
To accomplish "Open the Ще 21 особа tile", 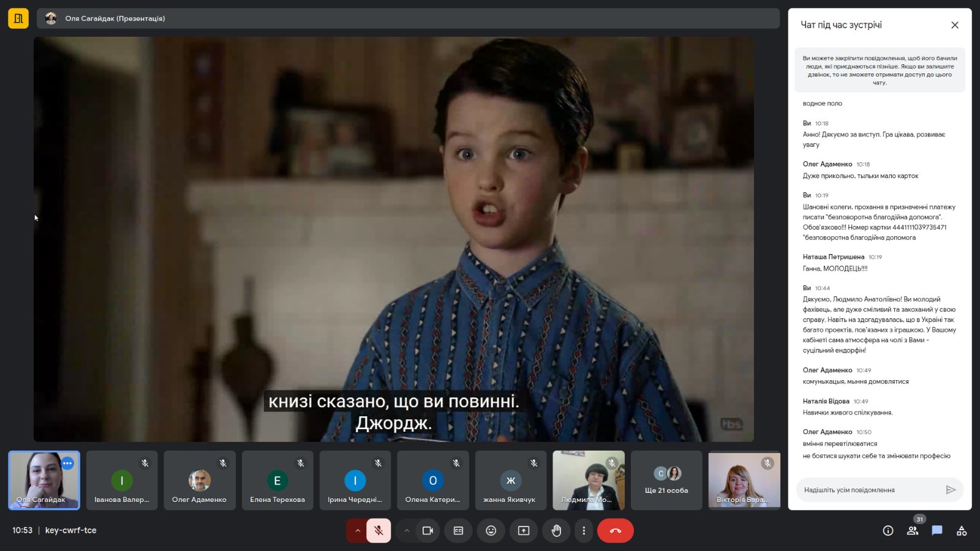I will tap(666, 481).
